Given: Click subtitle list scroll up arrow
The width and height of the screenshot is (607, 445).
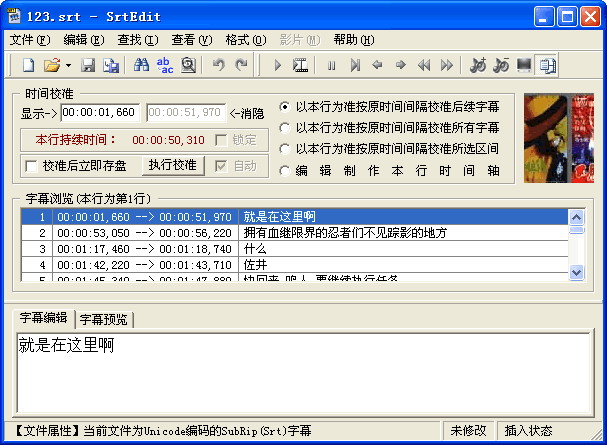Looking at the screenshot, I should [x=577, y=217].
